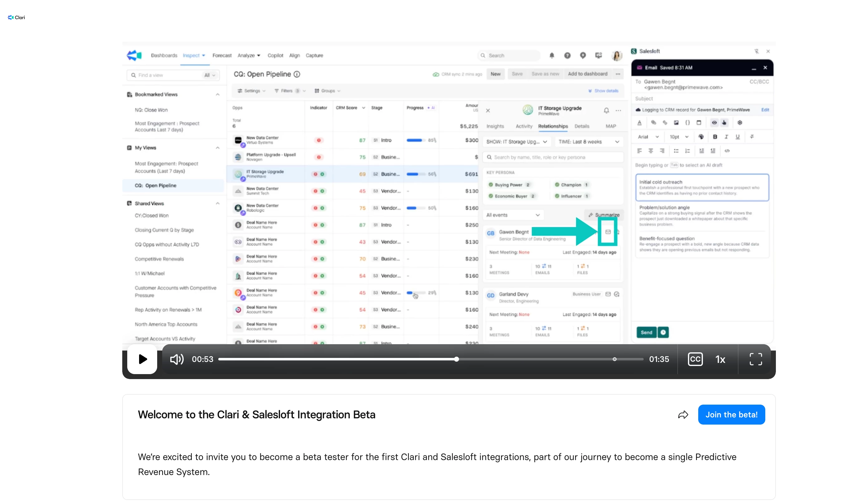
Task: Click the Clari logo at top left
Action: pos(16,17)
